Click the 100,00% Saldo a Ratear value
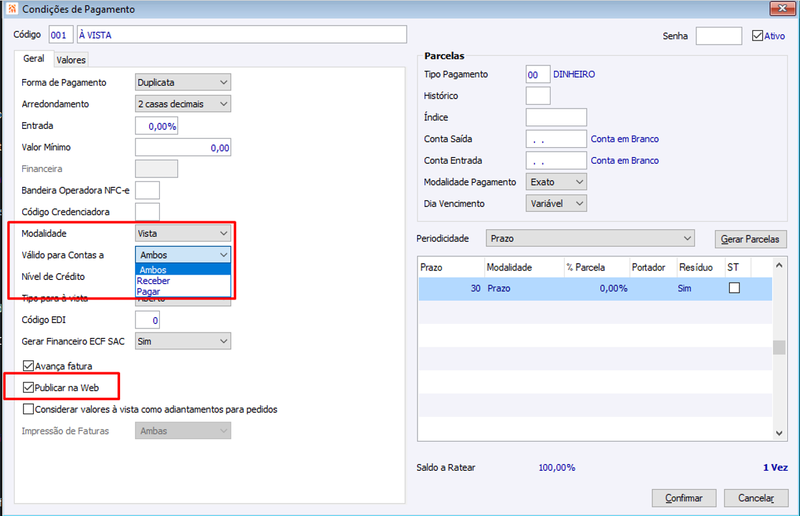800x516 pixels. 557,468
